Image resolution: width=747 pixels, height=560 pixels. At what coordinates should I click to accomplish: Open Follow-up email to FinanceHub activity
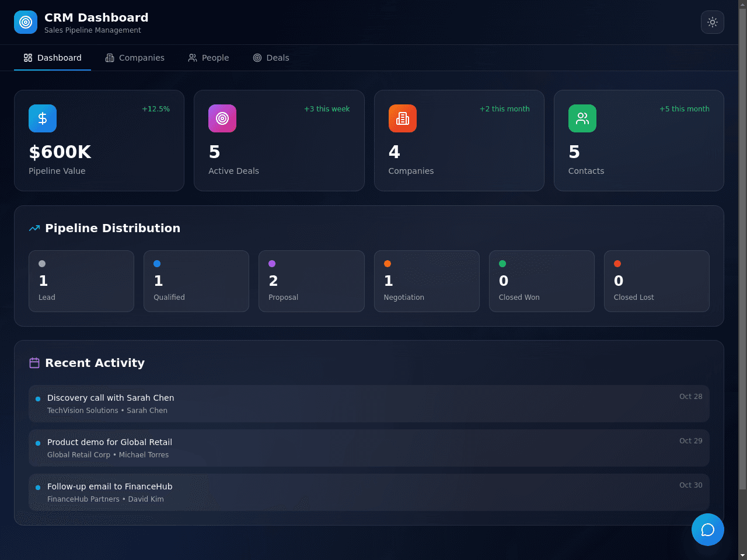[x=369, y=492]
